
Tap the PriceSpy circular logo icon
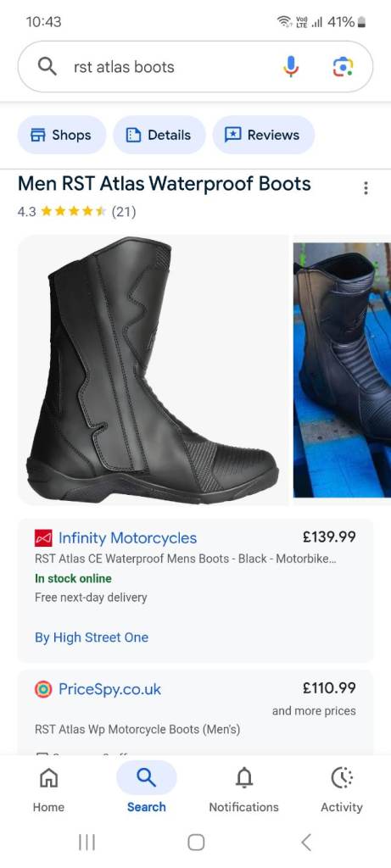43,689
